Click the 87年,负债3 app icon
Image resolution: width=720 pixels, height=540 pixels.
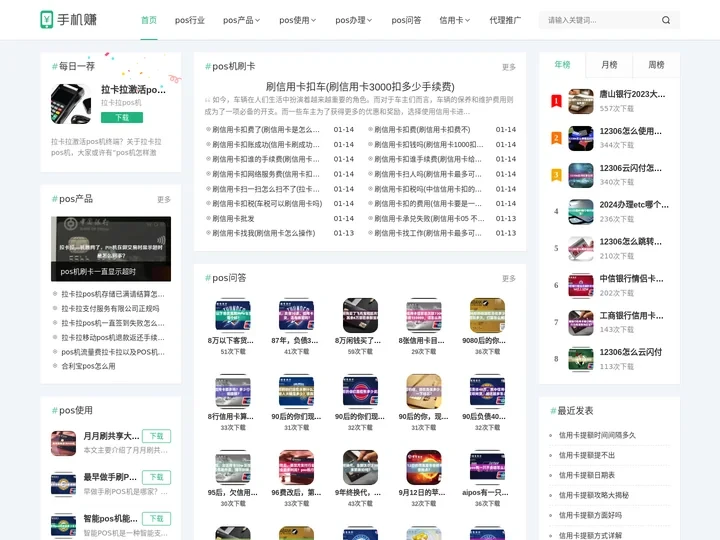(x=297, y=315)
